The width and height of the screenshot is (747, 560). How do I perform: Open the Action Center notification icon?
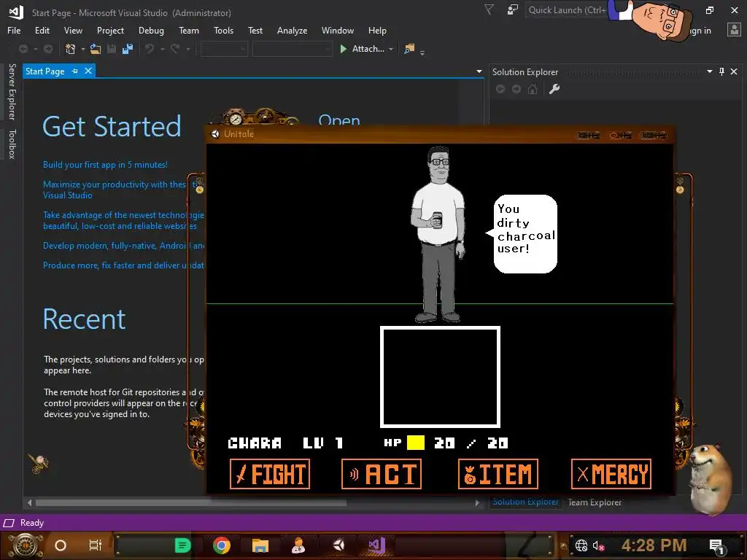pyautogui.click(x=716, y=546)
